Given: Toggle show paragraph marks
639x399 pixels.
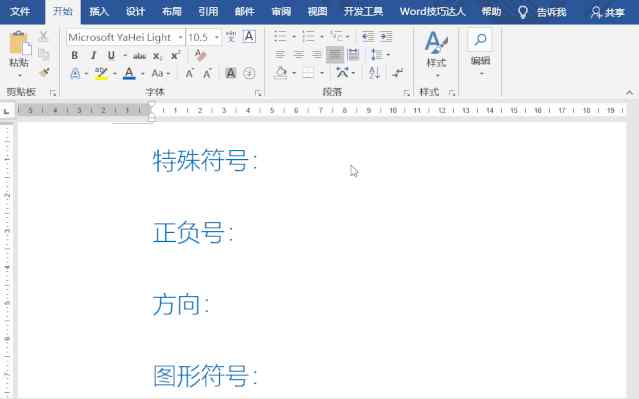Looking at the screenshot, I should 398,73.
